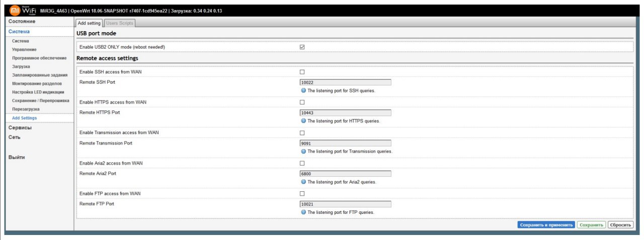Click Выйти to log out

tap(17, 157)
